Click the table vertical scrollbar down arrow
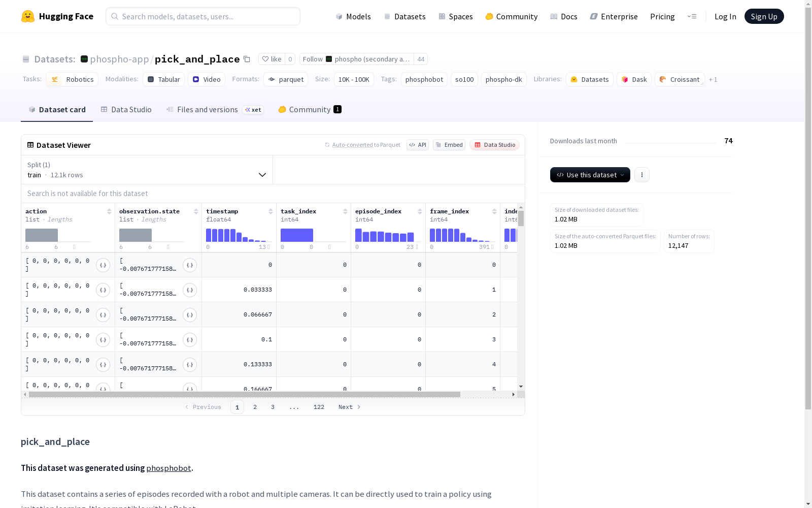The image size is (812, 508). (521, 387)
